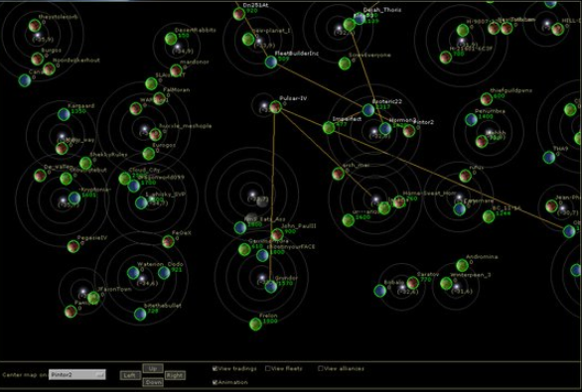This screenshot has height=392, width=582.
Task: Select the FeOeX planet
Action: click(x=168, y=241)
